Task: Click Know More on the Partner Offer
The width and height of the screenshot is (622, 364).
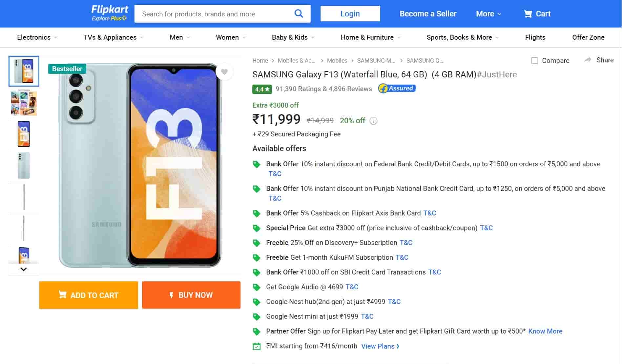Action: [545, 331]
